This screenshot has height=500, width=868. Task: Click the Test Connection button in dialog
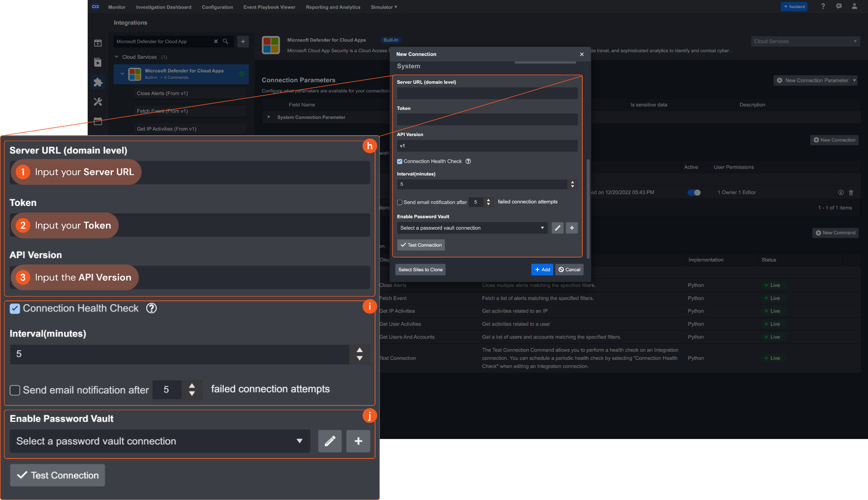(421, 245)
